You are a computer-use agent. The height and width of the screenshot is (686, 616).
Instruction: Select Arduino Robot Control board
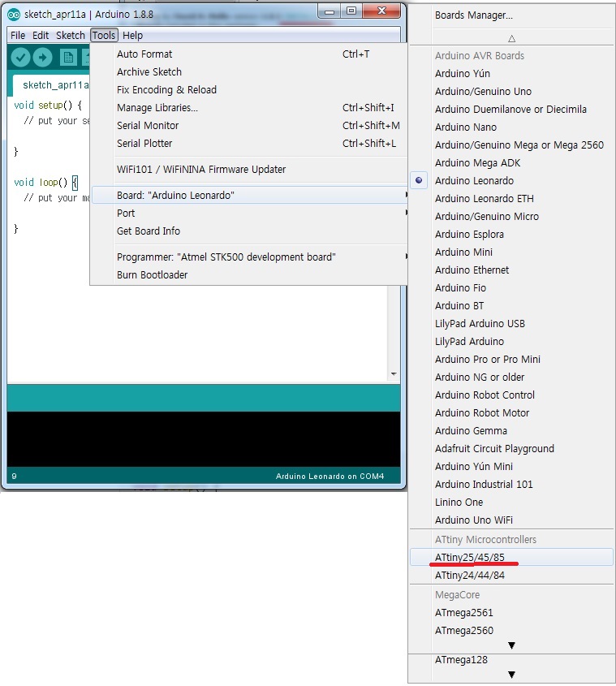511,395
